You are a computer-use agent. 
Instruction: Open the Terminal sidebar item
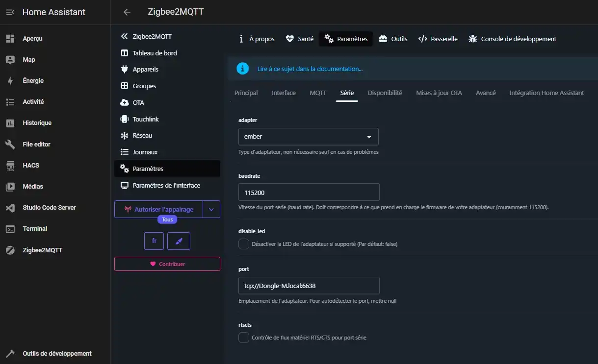35,229
